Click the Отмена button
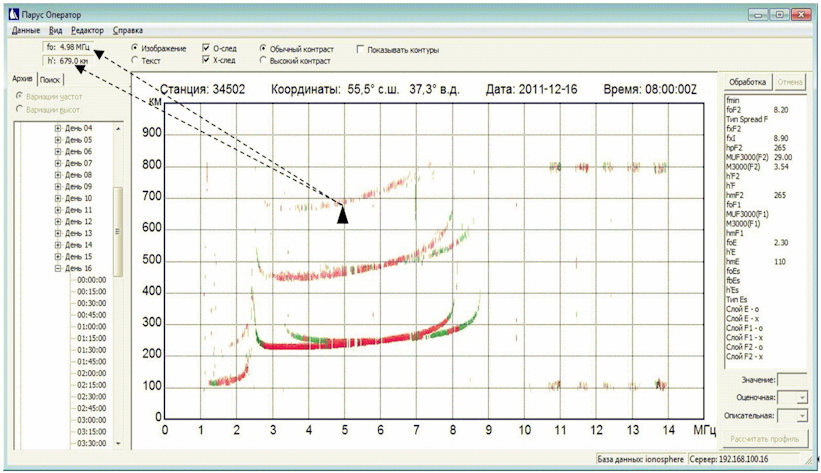Viewport: 821px width, 473px height. click(789, 82)
